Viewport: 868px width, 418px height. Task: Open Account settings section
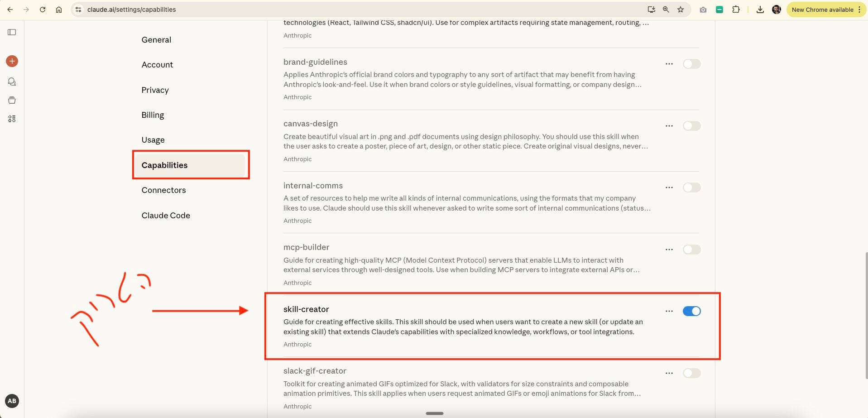coord(157,65)
